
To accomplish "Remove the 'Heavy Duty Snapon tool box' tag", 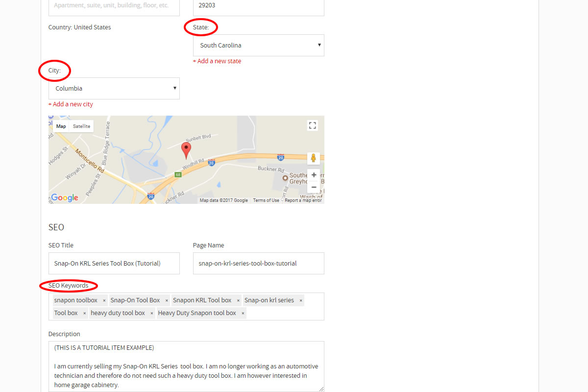I will (243, 313).
